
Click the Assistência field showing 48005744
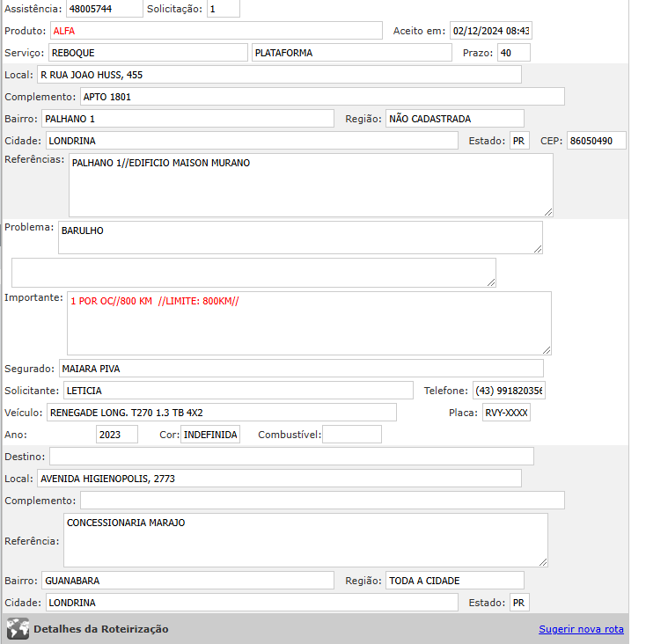tap(103, 9)
